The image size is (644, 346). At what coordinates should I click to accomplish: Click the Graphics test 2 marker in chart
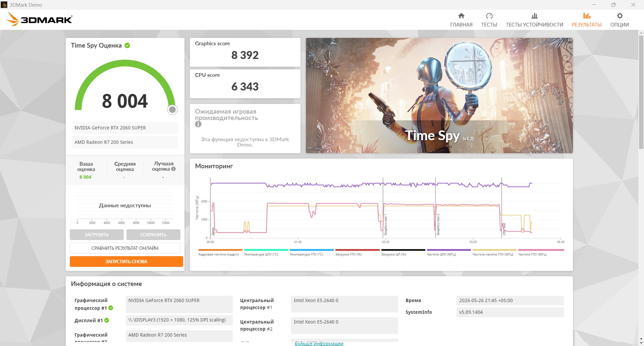coord(438,225)
